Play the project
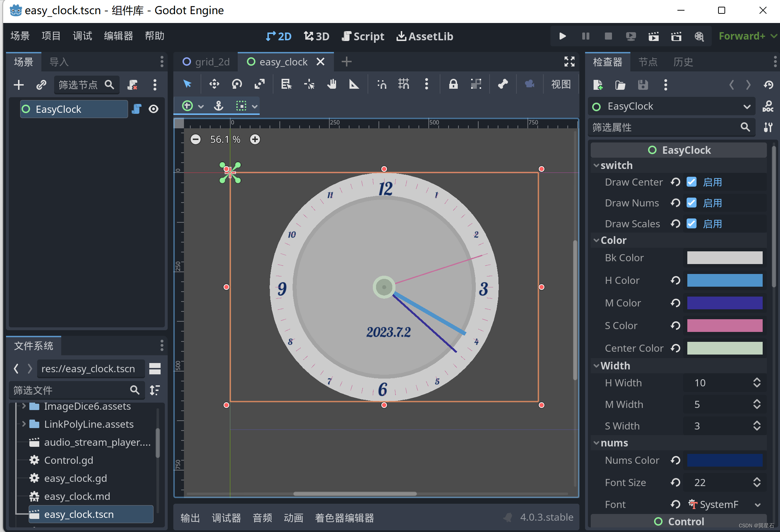This screenshot has height=532, width=780. tap(562, 36)
